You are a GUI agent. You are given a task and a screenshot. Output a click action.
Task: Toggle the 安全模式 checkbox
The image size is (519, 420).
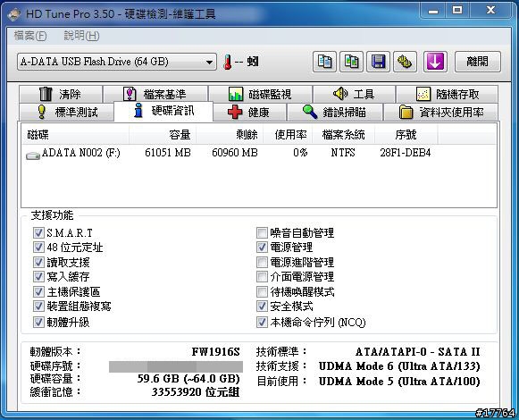pos(262,306)
